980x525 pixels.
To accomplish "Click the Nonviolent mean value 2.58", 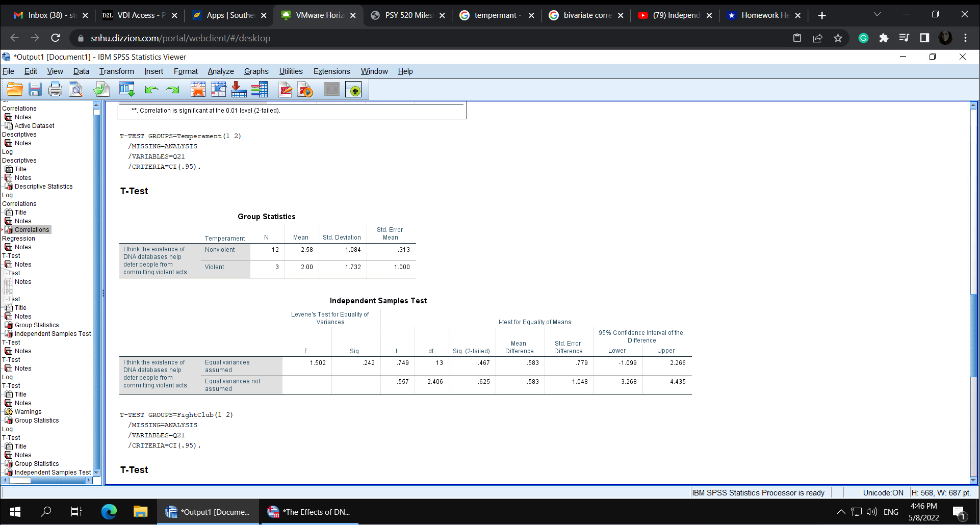I will pos(307,250).
